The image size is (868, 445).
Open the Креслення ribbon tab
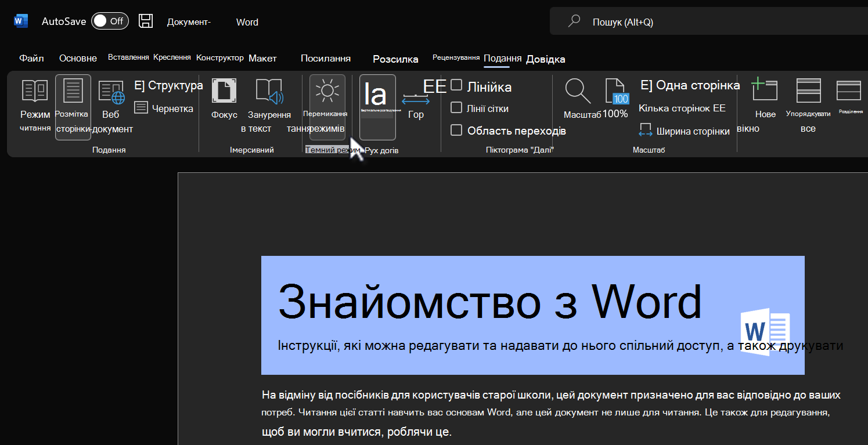pos(172,57)
